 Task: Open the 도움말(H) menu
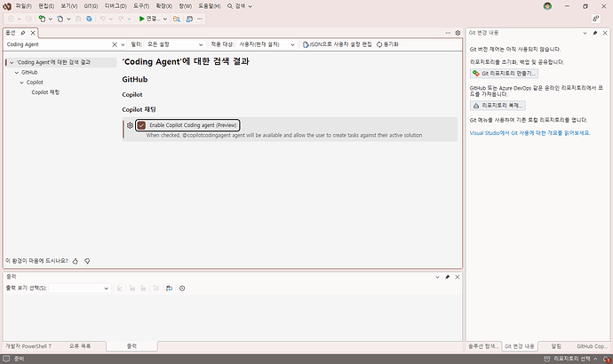click(x=209, y=6)
